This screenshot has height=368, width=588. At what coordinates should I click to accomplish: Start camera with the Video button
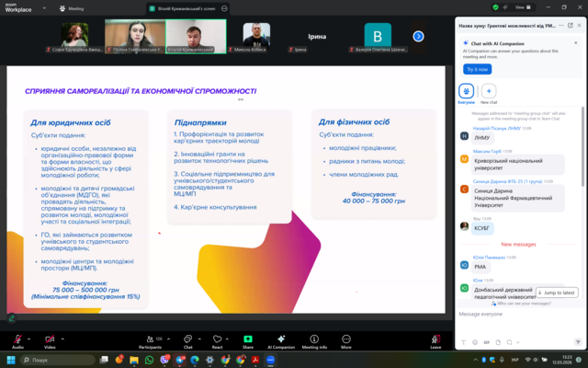click(50, 339)
